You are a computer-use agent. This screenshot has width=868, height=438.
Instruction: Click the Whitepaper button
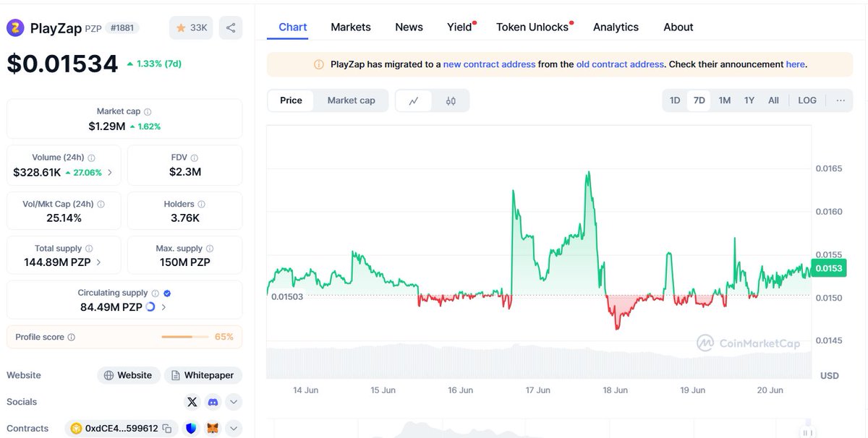tap(203, 375)
